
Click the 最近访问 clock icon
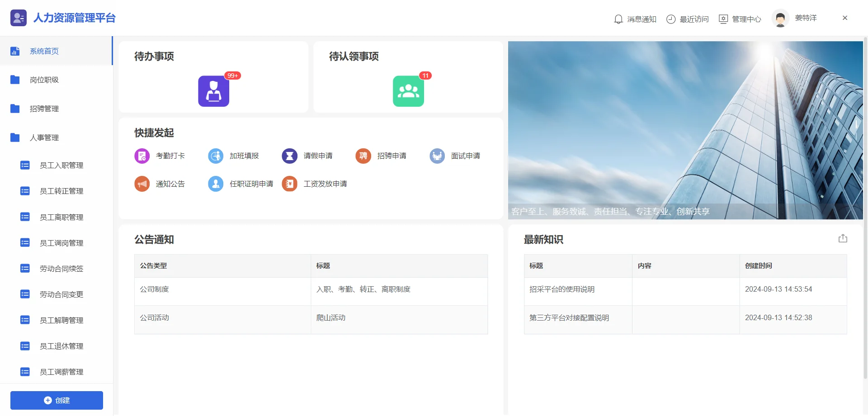click(671, 19)
